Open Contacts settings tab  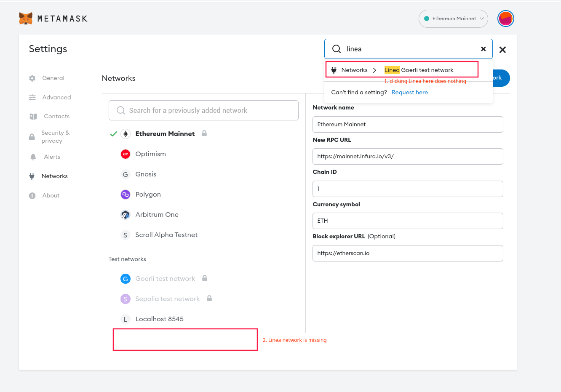click(x=57, y=116)
